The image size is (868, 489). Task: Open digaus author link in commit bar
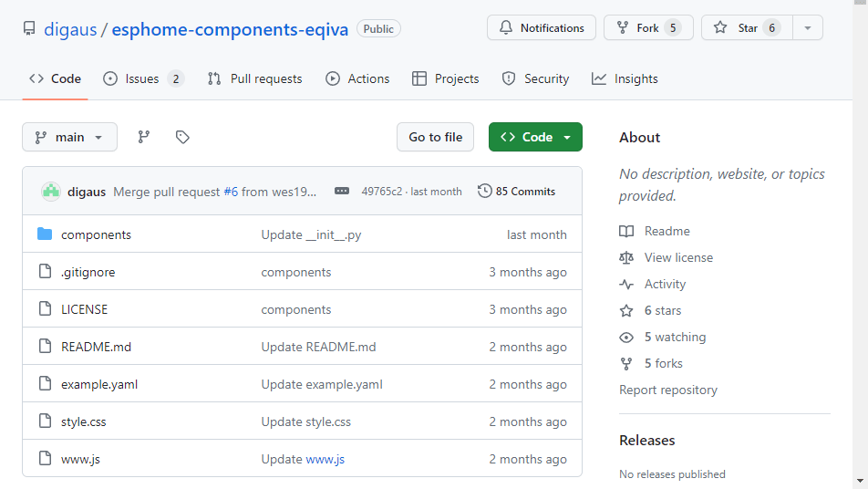tap(87, 192)
